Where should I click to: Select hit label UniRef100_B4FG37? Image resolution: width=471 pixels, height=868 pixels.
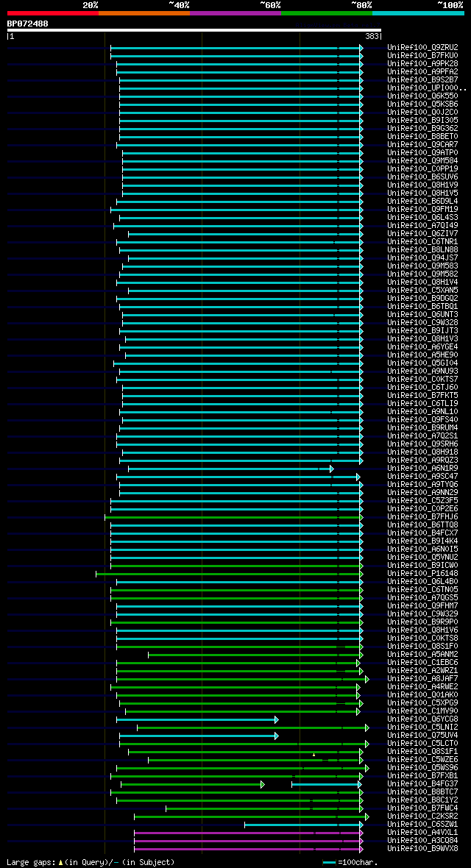(x=422, y=784)
